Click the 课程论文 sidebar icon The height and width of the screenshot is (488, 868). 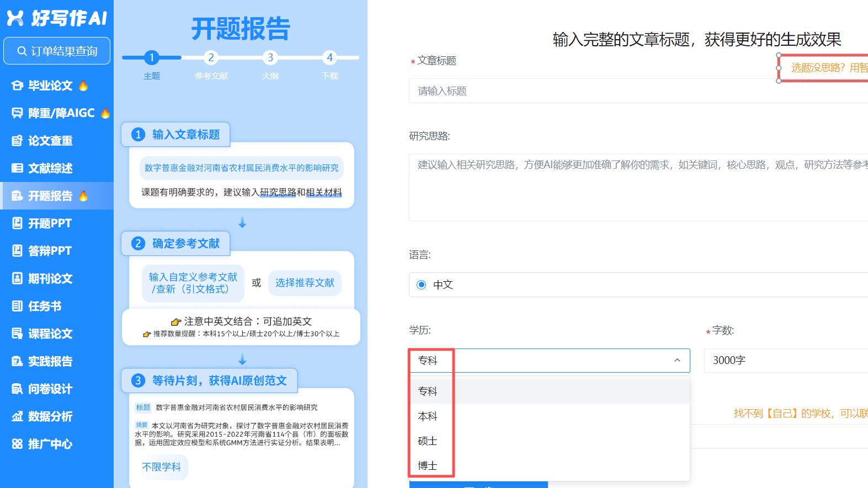click(17, 334)
